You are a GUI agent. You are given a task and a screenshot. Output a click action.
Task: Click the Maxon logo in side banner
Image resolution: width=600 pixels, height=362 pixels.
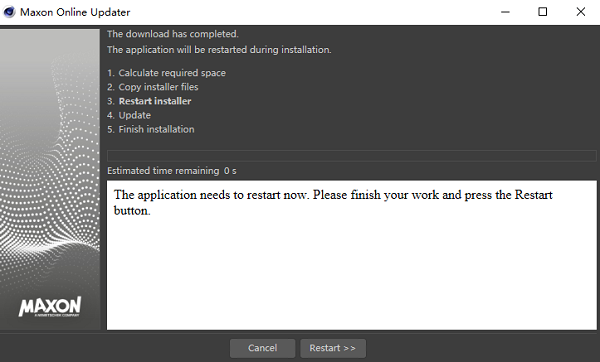click(x=50, y=307)
